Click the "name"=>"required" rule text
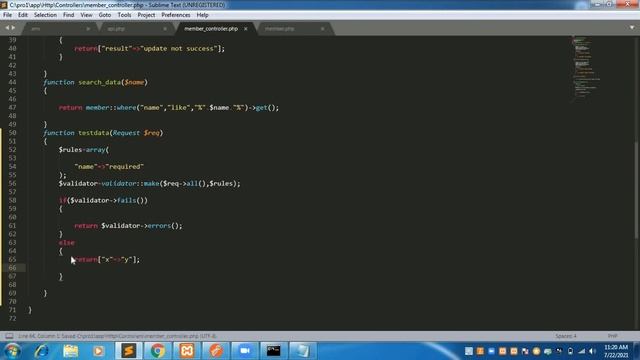Image resolution: width=640 pixels, height=360 pixels. 109,167
